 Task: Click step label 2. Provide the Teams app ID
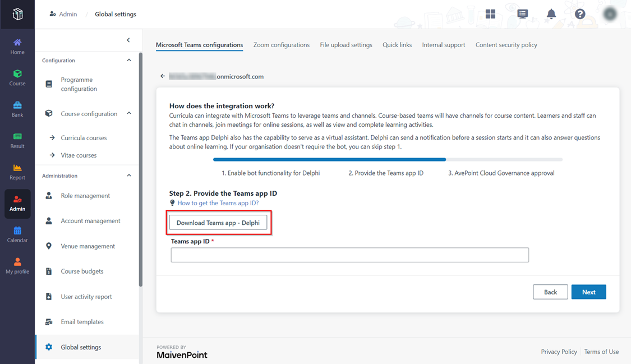click(x=386, y=173)
